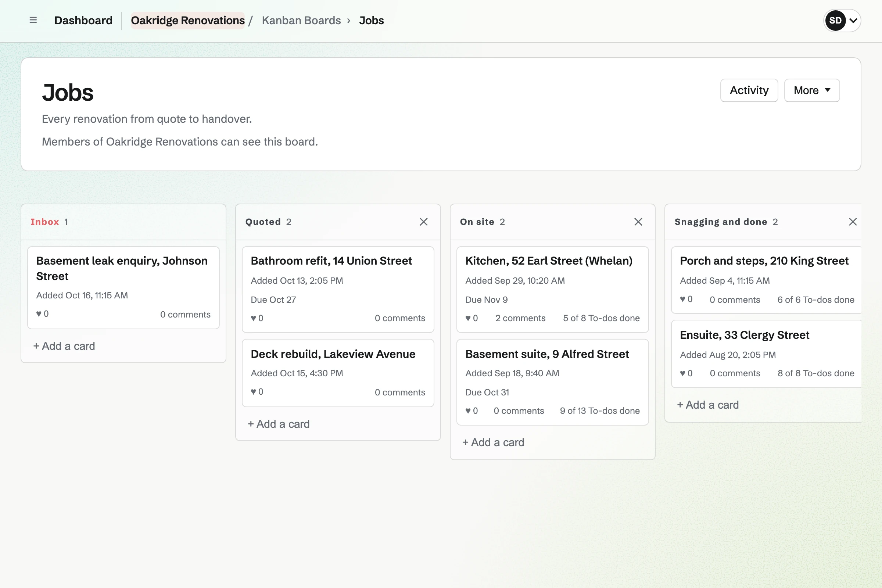Boost heart on Kitchen, 52 Earl Street card
The height and width of the screenshot is (588, 882).
point(472,318)
